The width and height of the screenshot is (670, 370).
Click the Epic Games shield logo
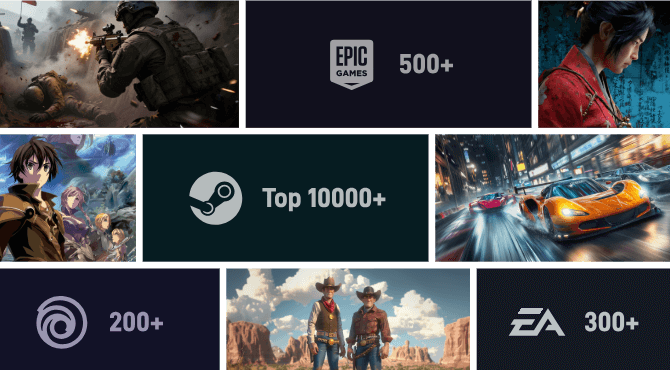point(351,65)
